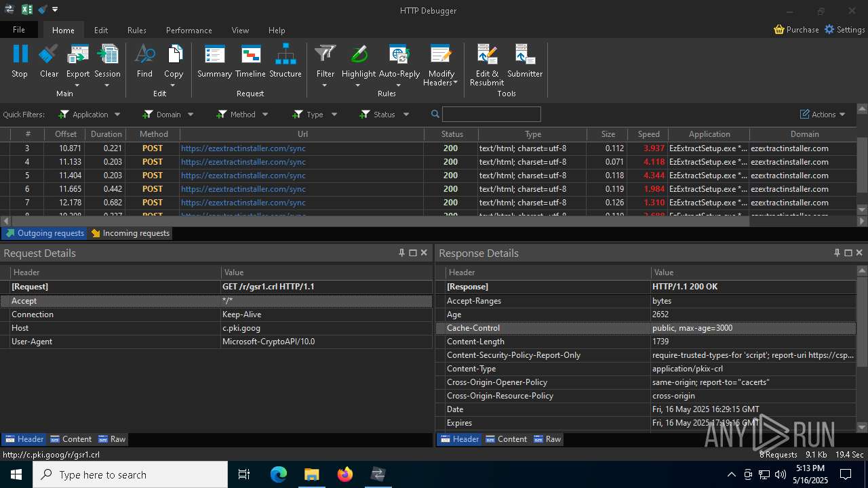The image size is (868, 488).
Task: Show response Content tab
Action: pos(507,439)
